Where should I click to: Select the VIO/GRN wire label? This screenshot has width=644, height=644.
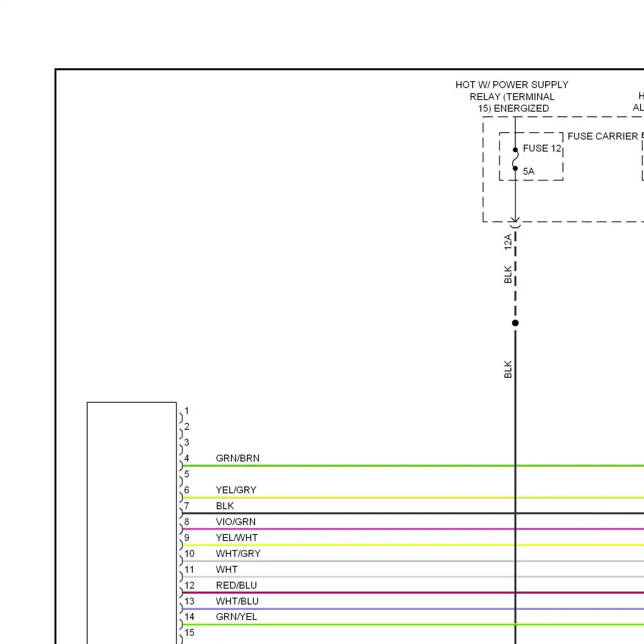235,522
